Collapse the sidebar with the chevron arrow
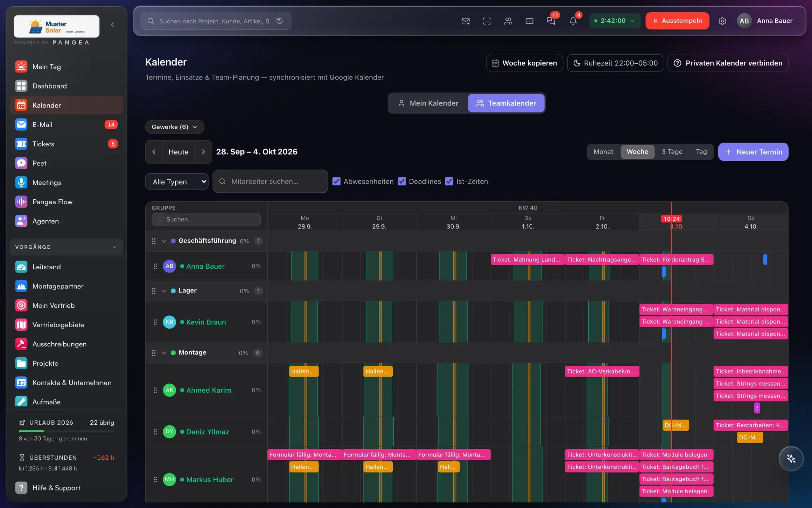This screenshot has width=812, height=508. tap(112, 25)
